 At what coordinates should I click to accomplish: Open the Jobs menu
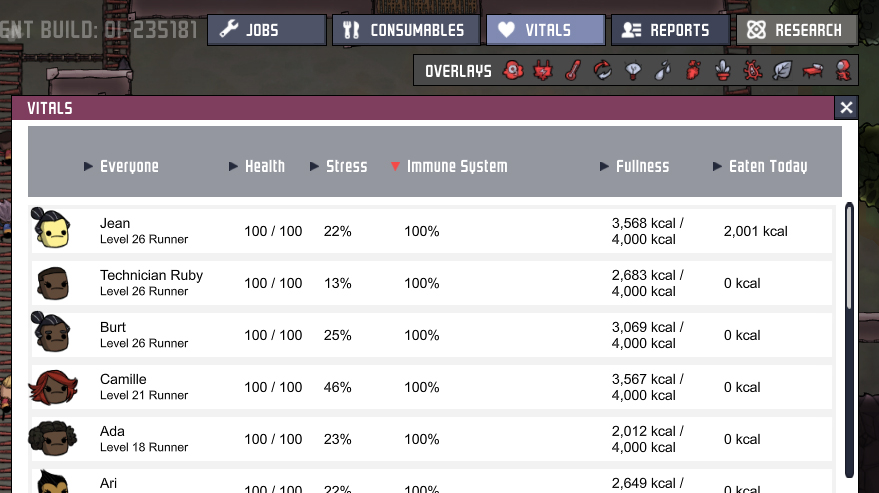266,30
